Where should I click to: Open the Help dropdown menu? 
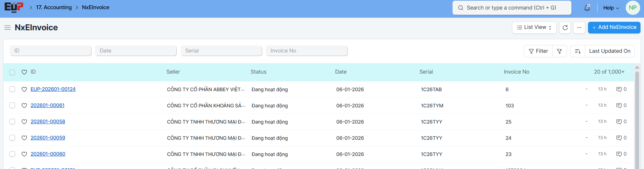click(611, 8)
